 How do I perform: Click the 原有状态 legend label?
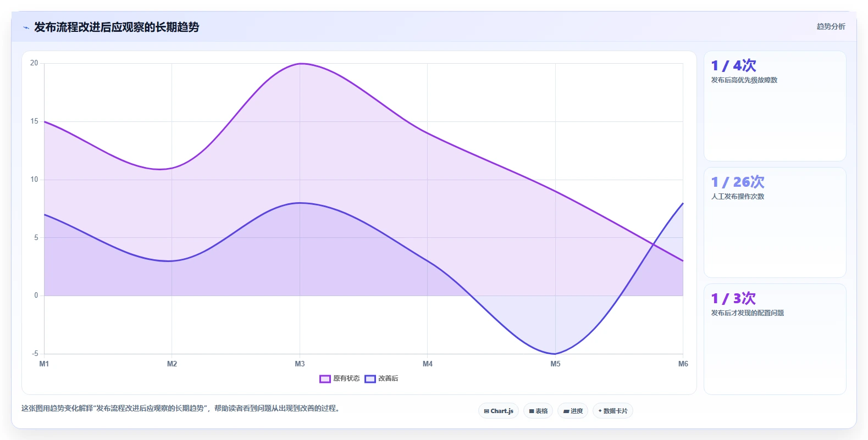click(346, 378)
